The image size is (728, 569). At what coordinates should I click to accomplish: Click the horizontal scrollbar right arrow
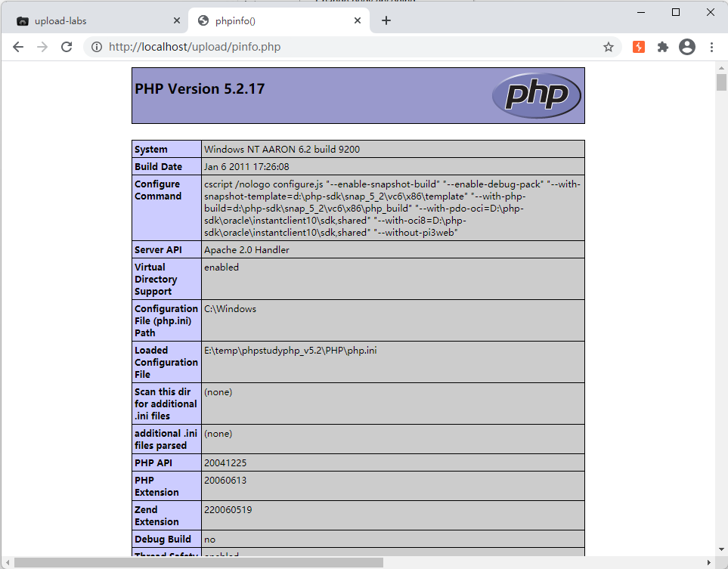coord(708,562)
